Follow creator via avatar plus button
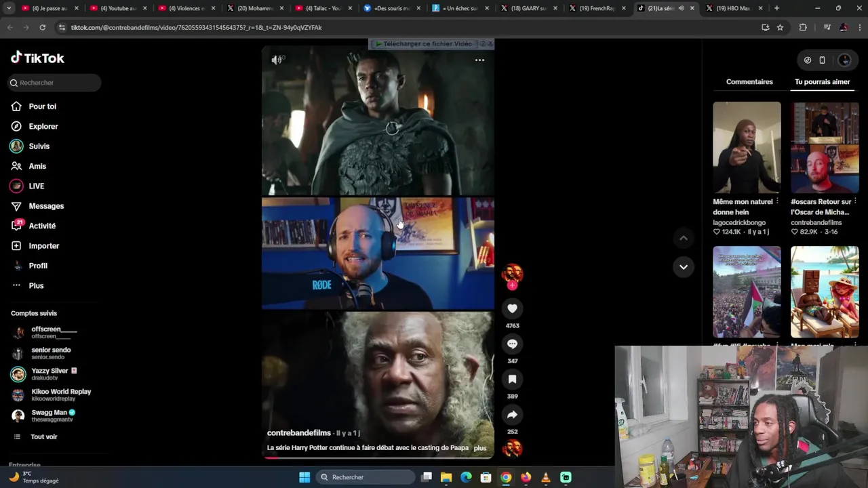 (x=512, y=286)
